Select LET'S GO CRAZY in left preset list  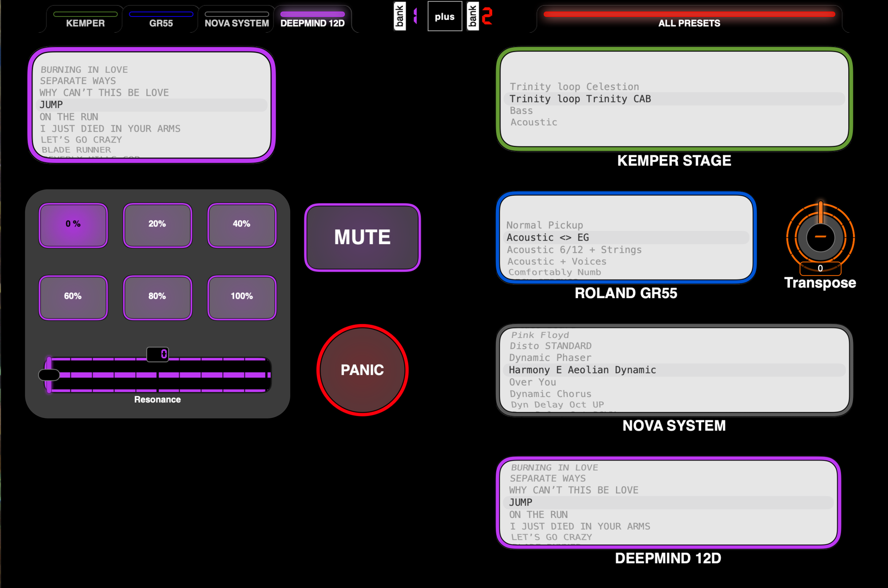click(81, 140)
